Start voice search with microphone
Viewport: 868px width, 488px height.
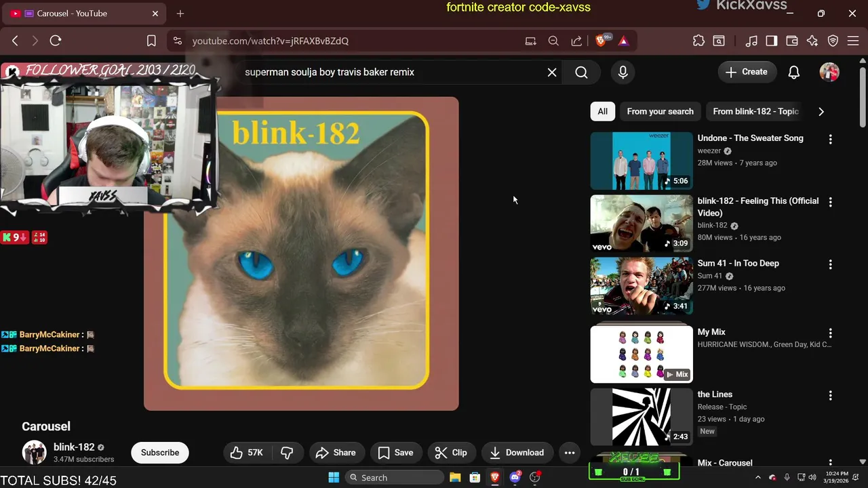point(623,72)
